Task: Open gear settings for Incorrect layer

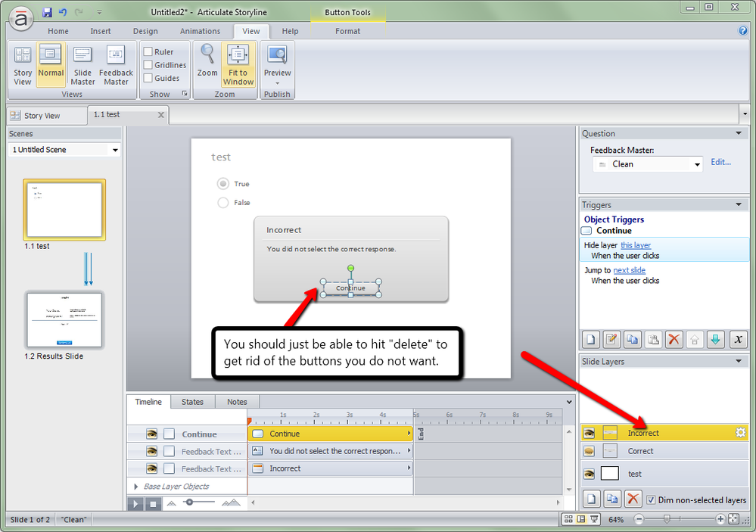Action: 740,433
